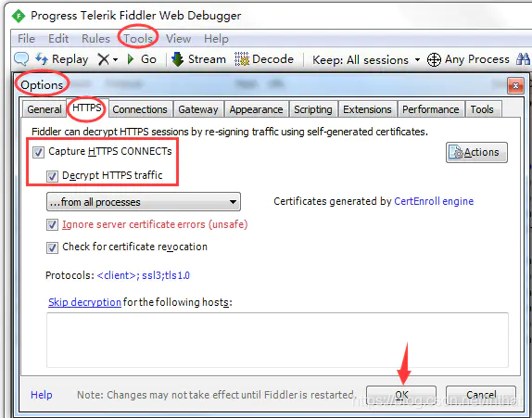The image size is (532, 418).
Task: Click inside the skip decryption hosts box
Action: click(x=277, y=340)
